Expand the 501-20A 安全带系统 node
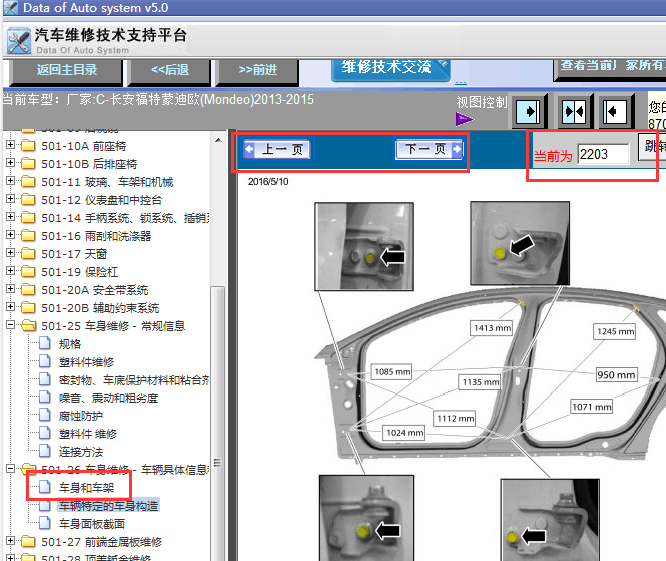 [x=11, y=289]
